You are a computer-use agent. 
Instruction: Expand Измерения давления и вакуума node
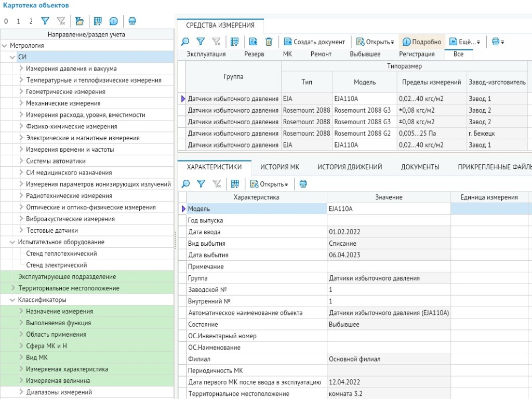coord(21,68)
